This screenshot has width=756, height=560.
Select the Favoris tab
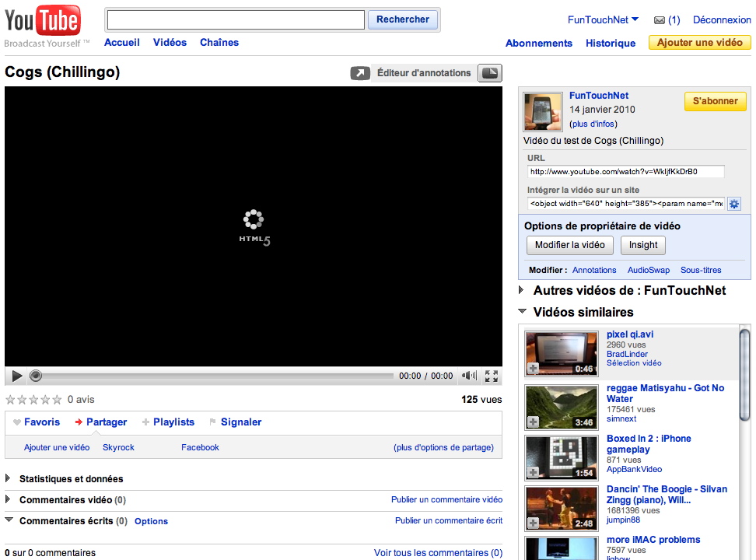tap(42, 422)
